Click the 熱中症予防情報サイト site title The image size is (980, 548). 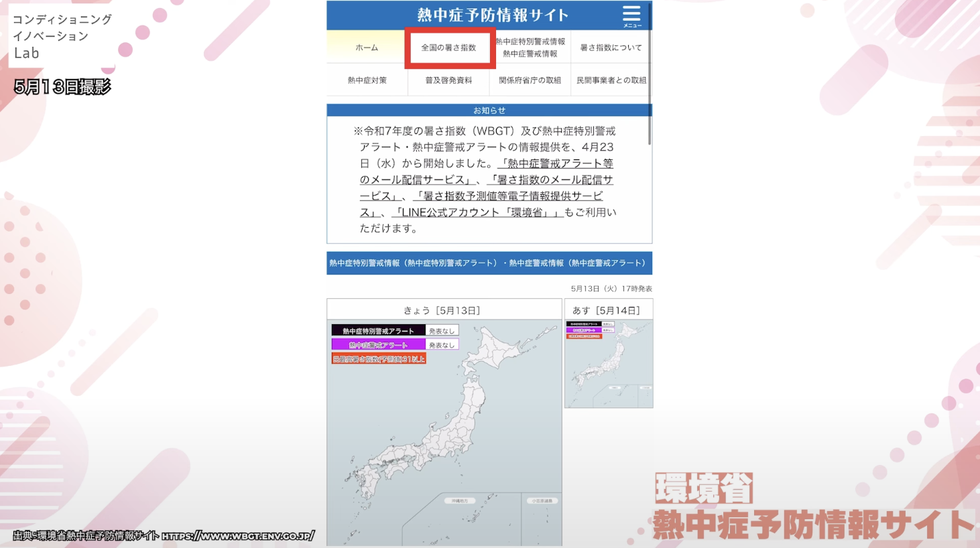point(492,15)
